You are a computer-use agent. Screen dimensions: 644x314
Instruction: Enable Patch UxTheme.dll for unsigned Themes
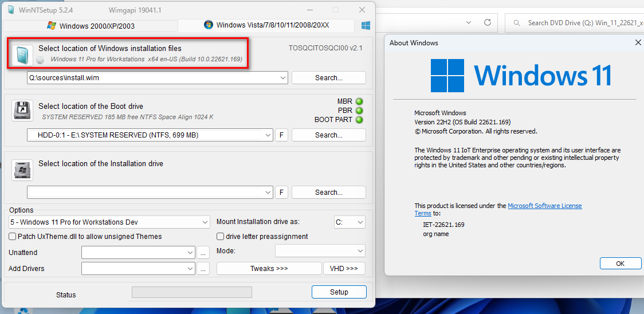(x=13, y=236)
